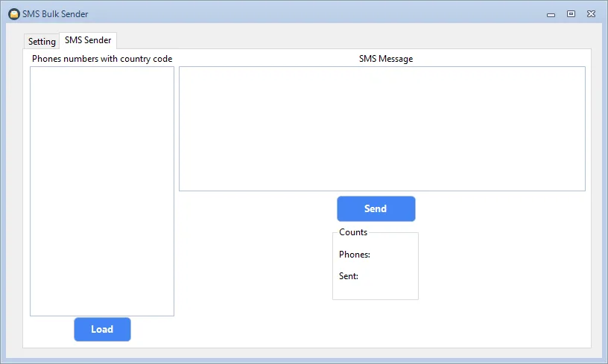The image size is (608, 364).
Task: Maximize the SMS Bulk Sender window
Action: click(571, 14)
